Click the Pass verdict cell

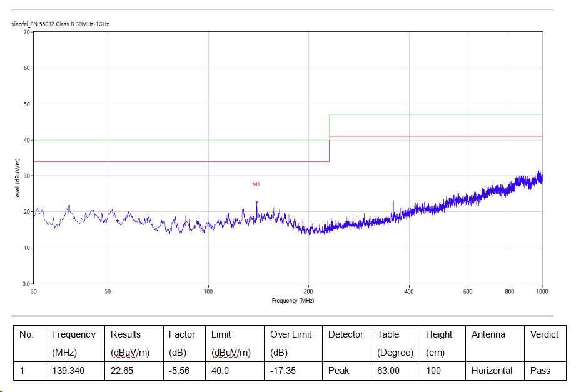point(540,371)
